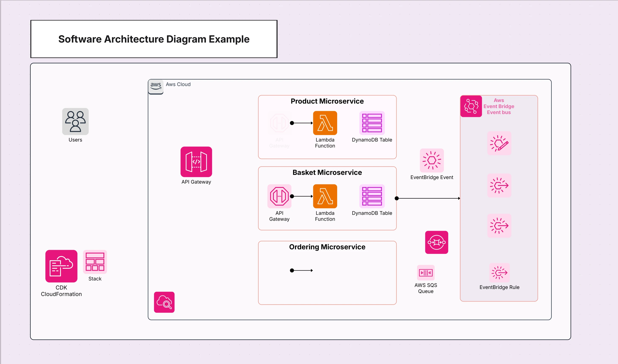Select the arrow inside Ordering Microservice

302,270
